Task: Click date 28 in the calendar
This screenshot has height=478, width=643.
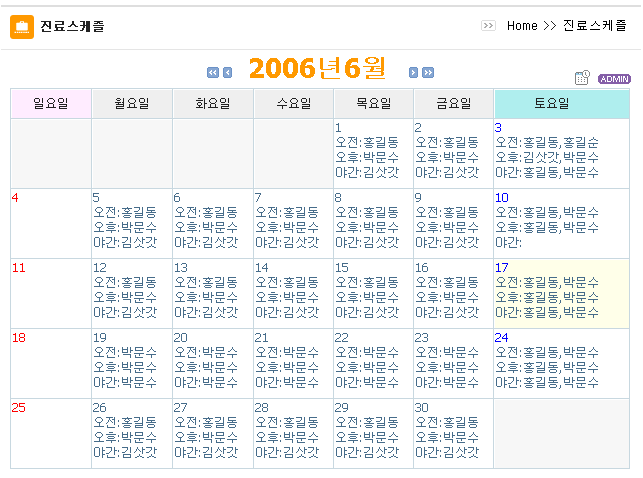Action: point(262,408)
